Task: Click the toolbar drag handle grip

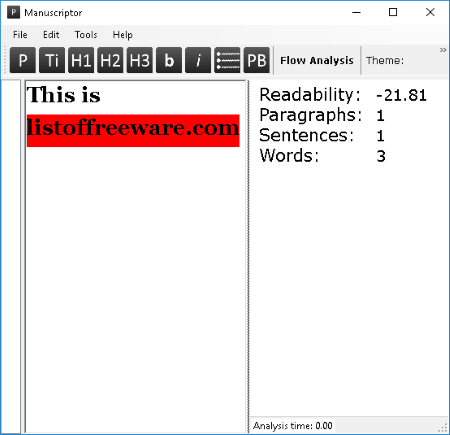Action: (5, 60)
